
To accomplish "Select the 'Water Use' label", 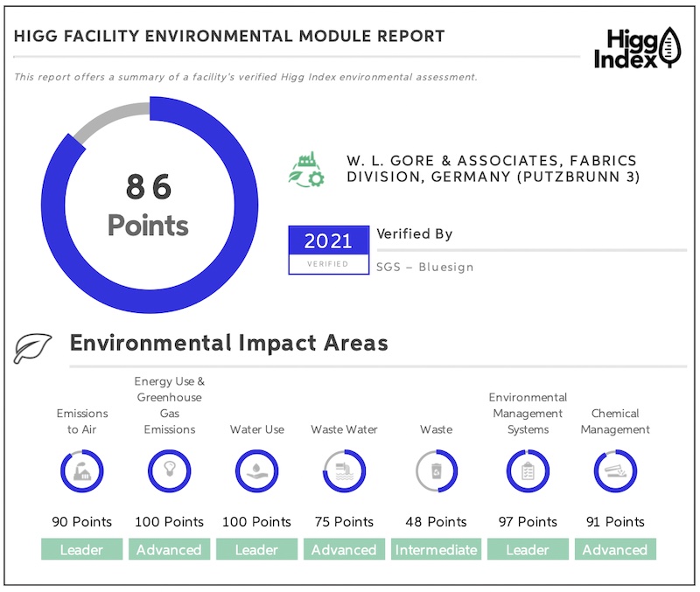I will [x=257, y=429].
